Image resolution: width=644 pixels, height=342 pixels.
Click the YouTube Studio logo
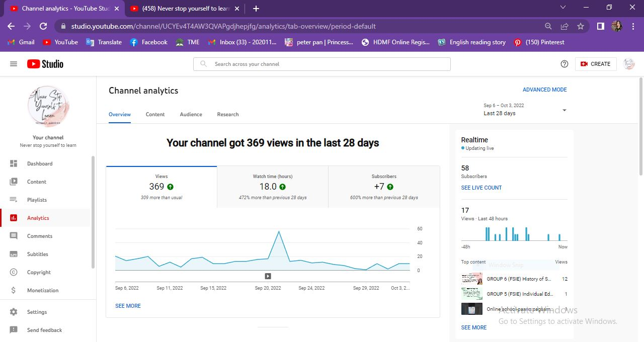click(x=45, y=64)
